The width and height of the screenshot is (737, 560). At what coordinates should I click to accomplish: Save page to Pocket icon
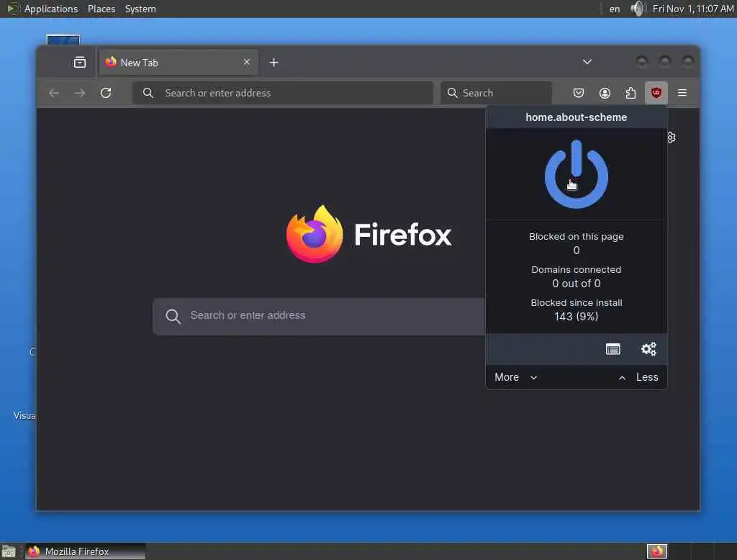579,93
